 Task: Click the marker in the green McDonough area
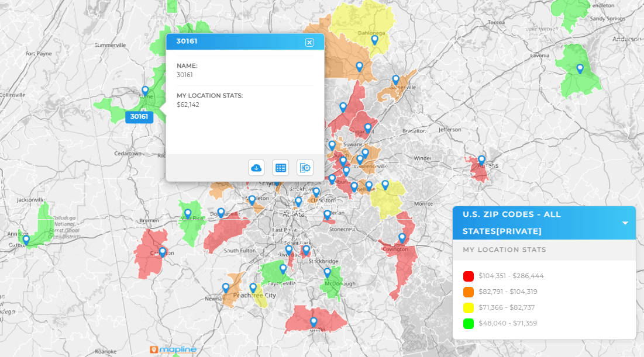coord(328,272)
